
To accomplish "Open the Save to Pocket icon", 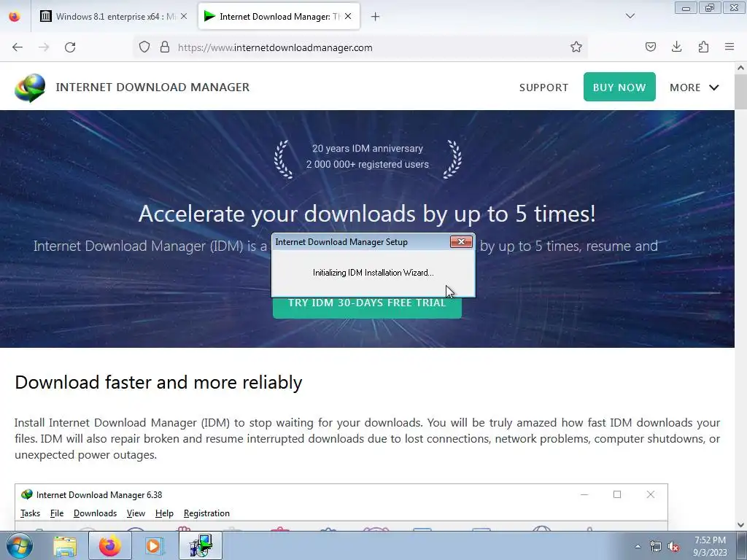I will coord(651,47).
